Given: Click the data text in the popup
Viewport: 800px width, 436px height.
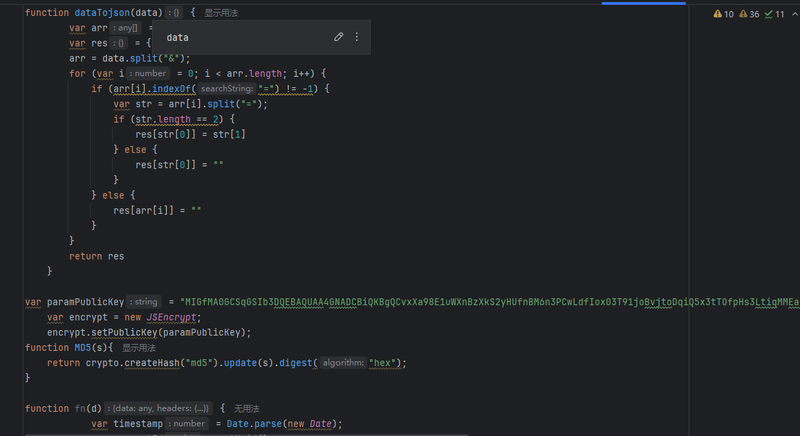Looking at the screenshot, I should (177, 37).
